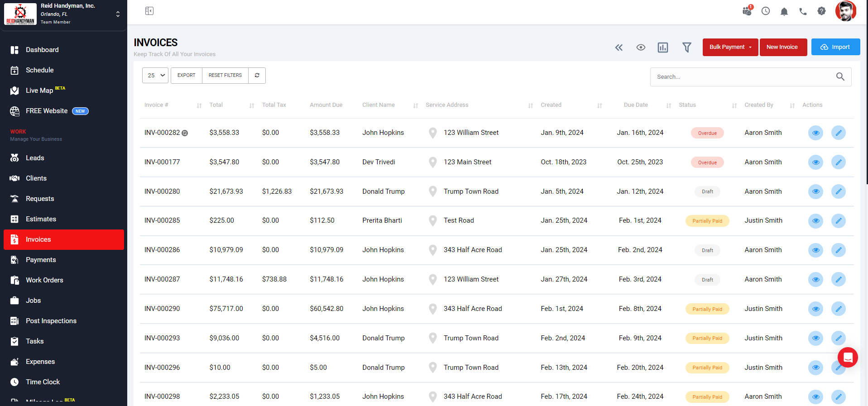Open the phone call icon
Image resolution: width=868 pixels, height=406 pixels.
(x=803, y=11)
